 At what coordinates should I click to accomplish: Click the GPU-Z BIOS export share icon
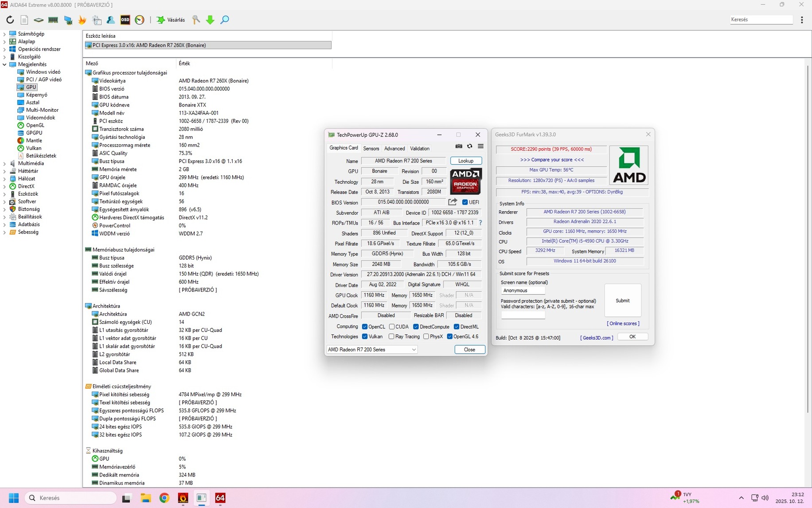pos(453,202)
